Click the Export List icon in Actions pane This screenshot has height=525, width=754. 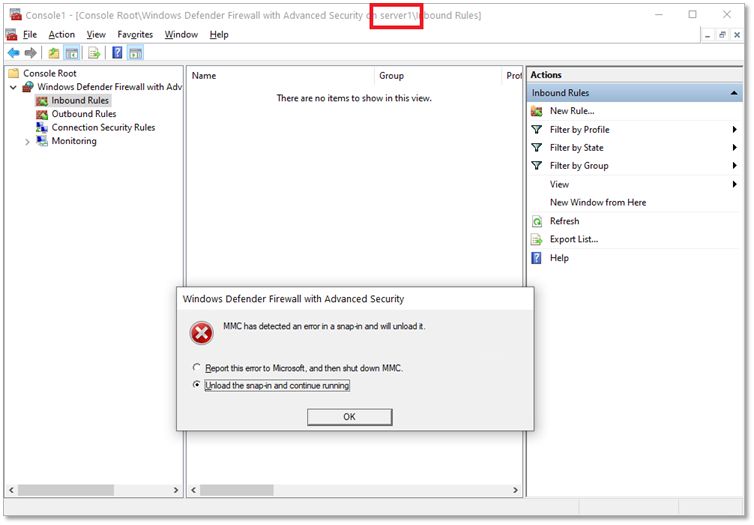[x=537, y=239]
